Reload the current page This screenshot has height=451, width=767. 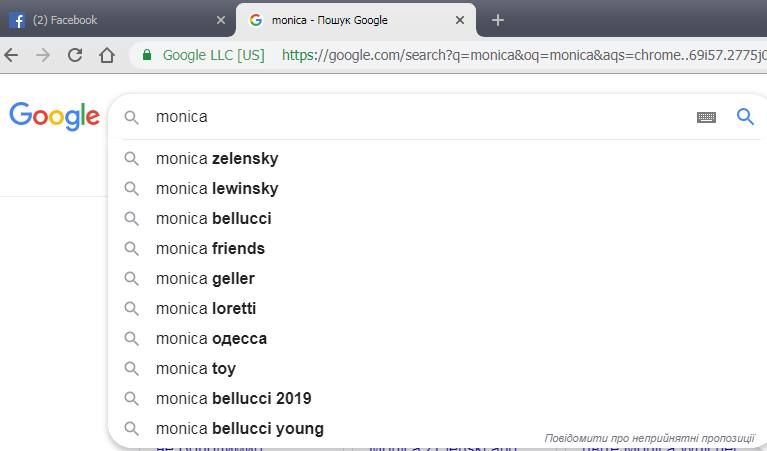point(75,55)
